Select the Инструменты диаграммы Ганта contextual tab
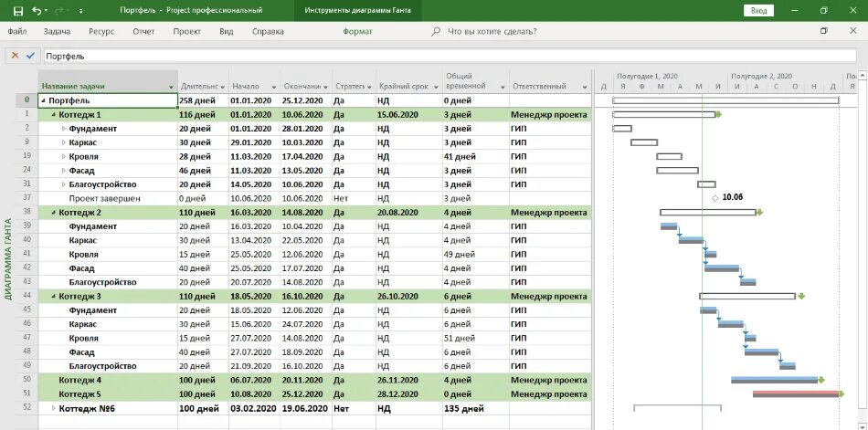 (357, 11)
